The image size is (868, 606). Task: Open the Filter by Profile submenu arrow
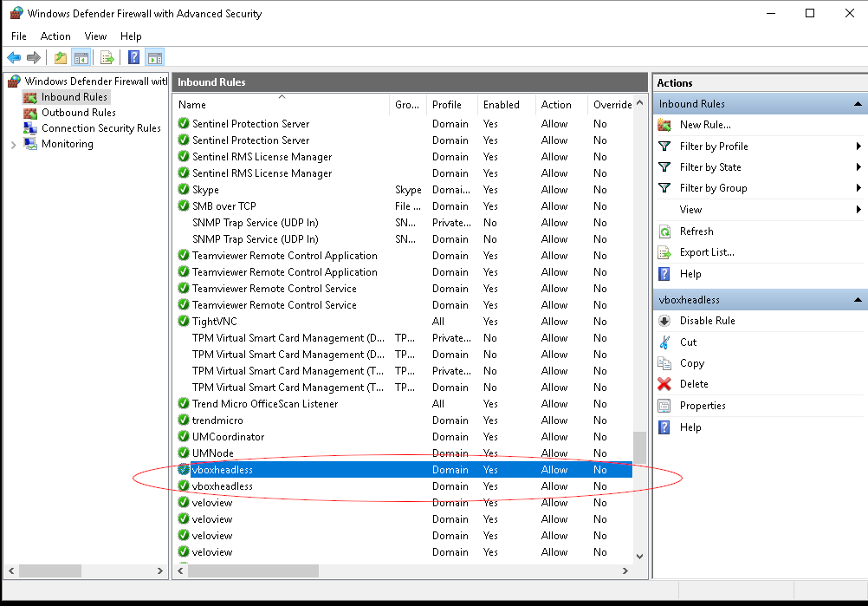(858, 147)
